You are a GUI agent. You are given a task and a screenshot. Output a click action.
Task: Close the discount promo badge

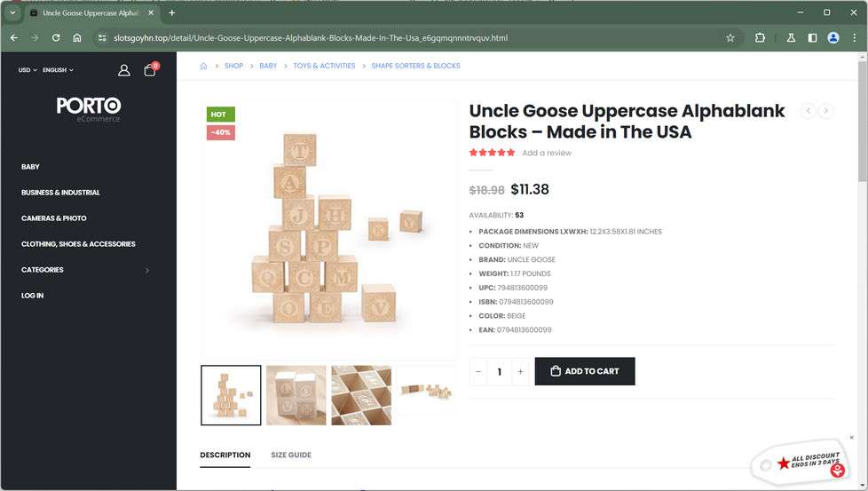click(851, 438)
